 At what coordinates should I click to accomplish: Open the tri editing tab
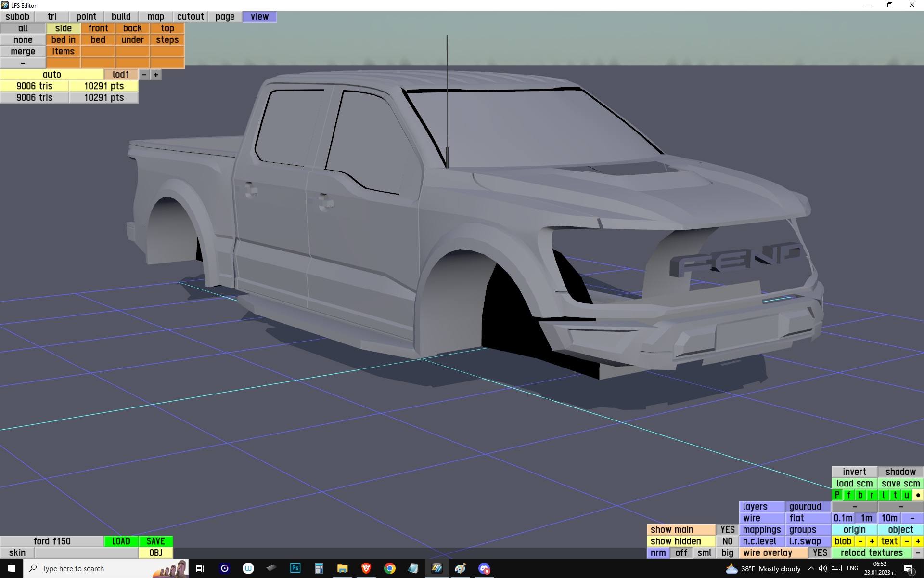[x=52, y=17]
